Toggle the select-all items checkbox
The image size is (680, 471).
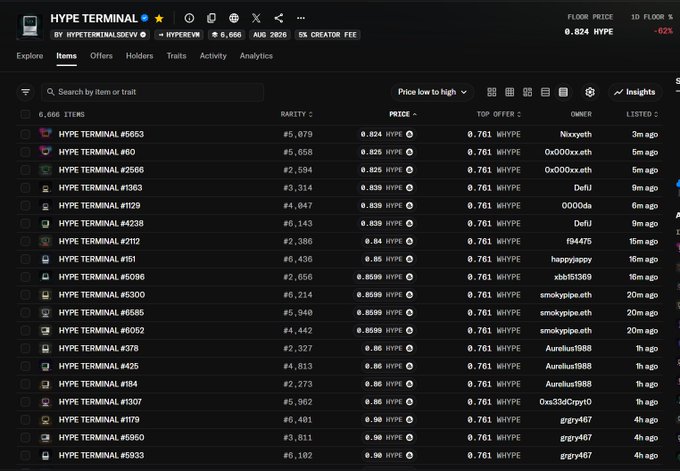pos(25,114)
